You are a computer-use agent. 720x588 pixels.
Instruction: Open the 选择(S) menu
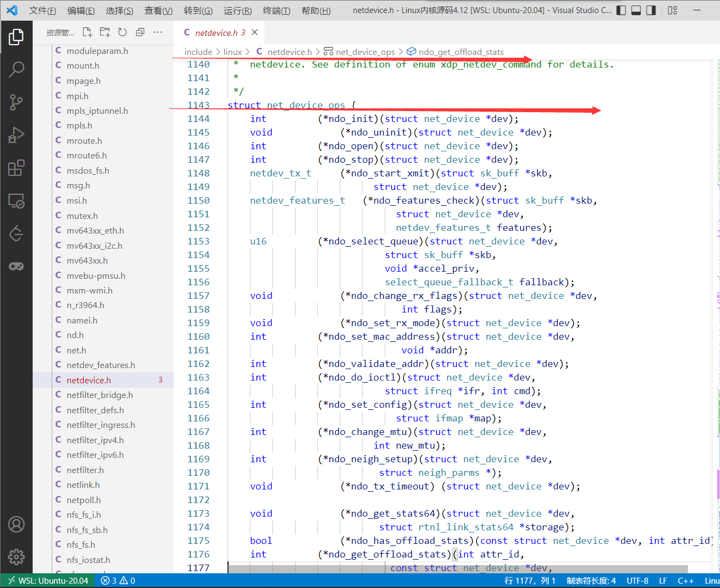tap(119, 10)
